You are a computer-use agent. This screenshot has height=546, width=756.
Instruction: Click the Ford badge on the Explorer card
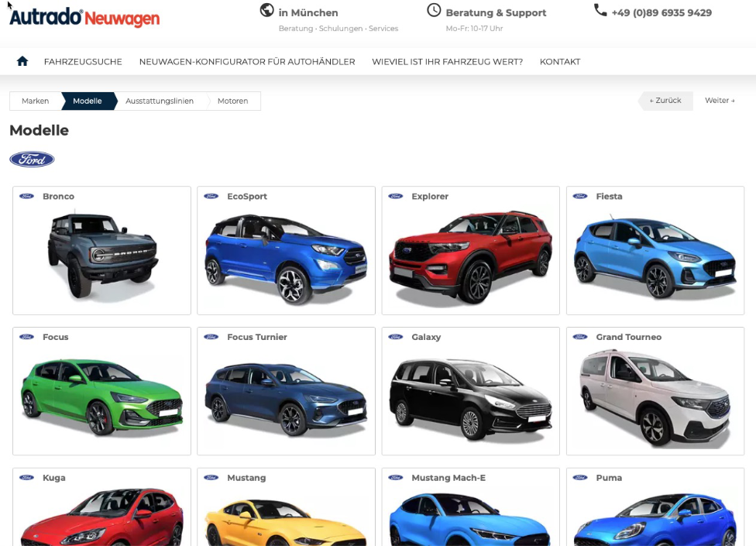(x=395, y=196)
